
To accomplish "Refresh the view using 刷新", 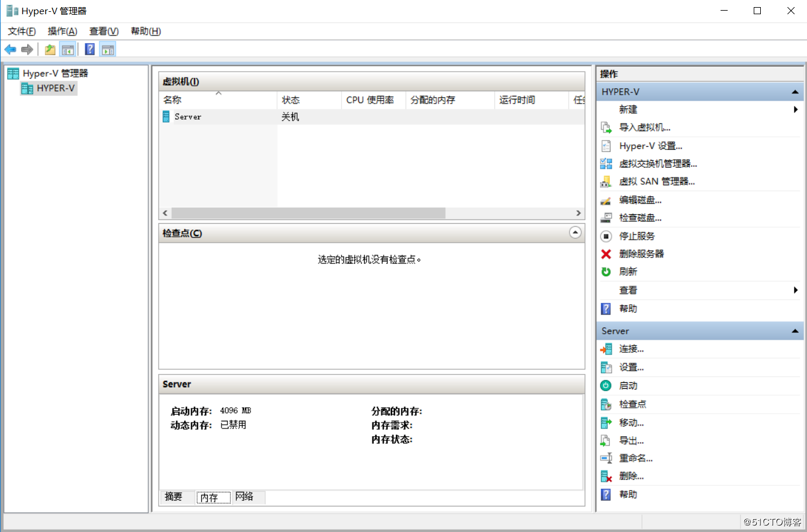I will [628, 271].
